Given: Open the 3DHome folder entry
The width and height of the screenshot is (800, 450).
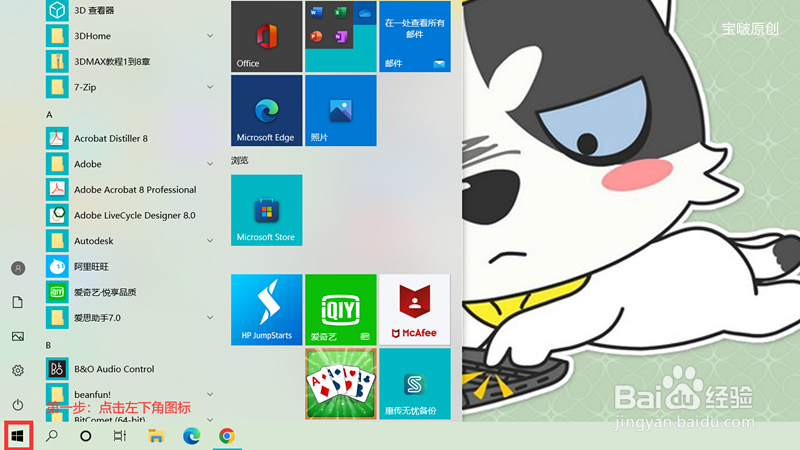Looking at the screenshot, I should click(130, 36).
